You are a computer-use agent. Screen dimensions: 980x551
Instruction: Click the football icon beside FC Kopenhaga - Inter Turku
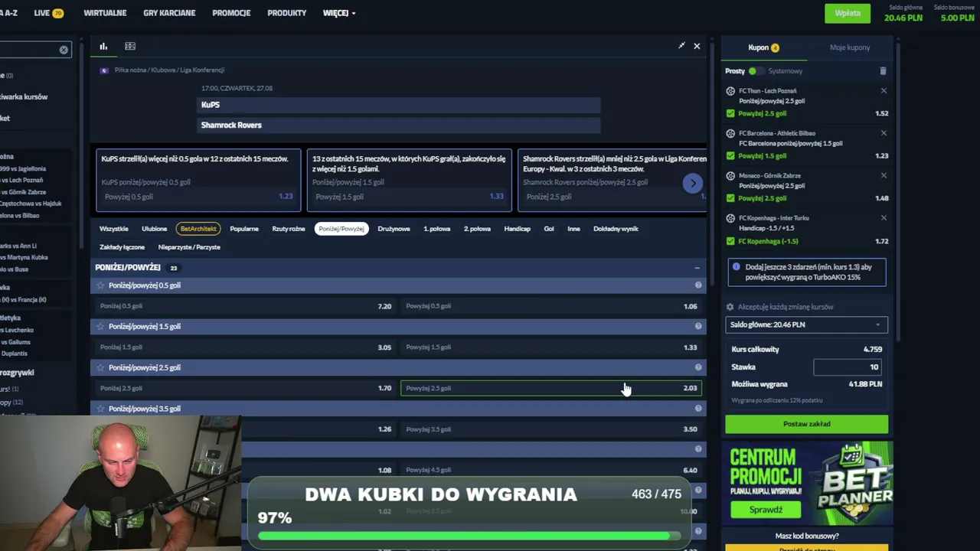[730, 218]
